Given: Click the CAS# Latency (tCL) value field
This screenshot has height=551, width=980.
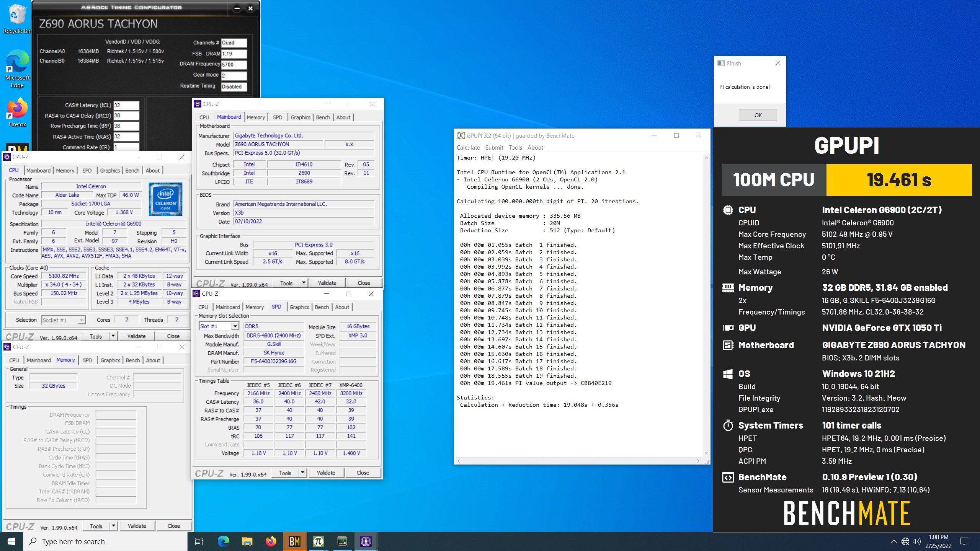Looking at the screenshot, I should 126,105.
